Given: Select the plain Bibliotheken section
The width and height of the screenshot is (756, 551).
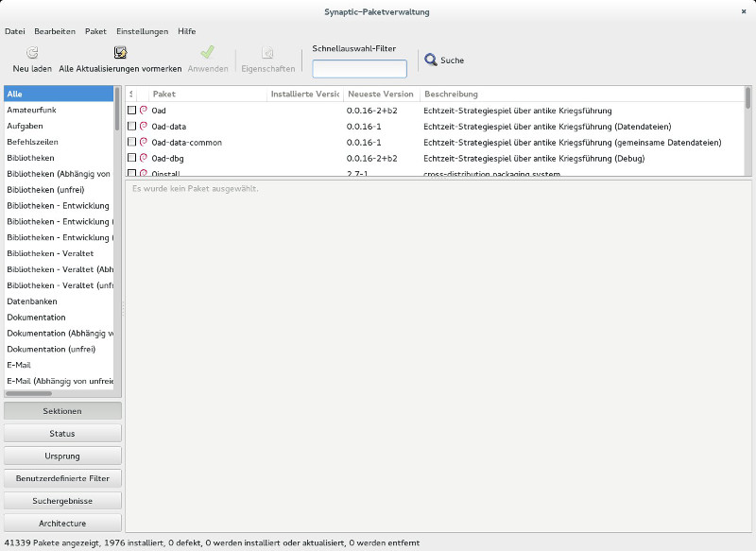Looking at the screenshot, I should click(x=59, y=158).
